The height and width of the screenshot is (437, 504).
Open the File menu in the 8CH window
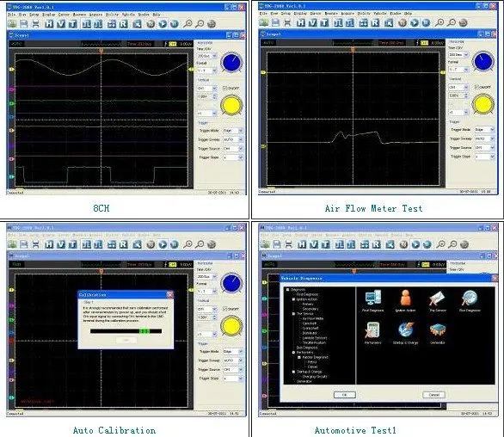point(11,15)
